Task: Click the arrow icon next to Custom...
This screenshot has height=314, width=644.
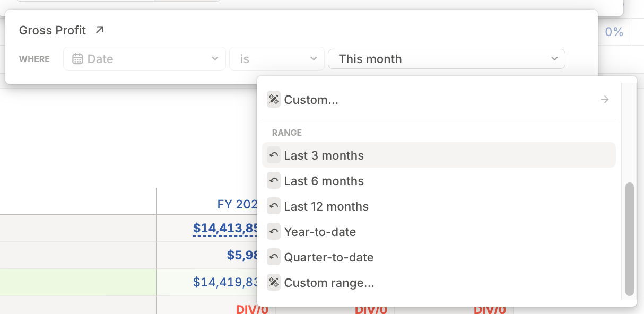Action: [605, 99]
